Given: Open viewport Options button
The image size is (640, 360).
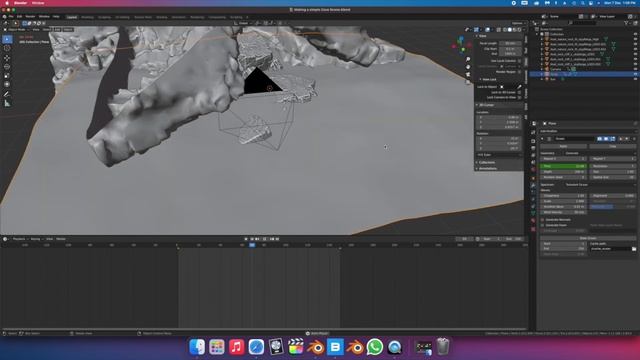Looking at the screenshot, I should pyautogui.click(x=517, y=23).
